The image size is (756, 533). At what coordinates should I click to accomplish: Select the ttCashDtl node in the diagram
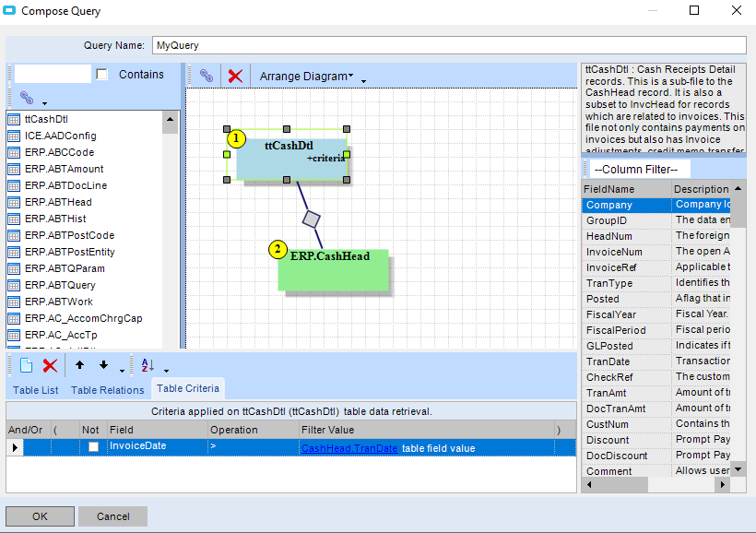pyautogui.click(x=291, y=159)
